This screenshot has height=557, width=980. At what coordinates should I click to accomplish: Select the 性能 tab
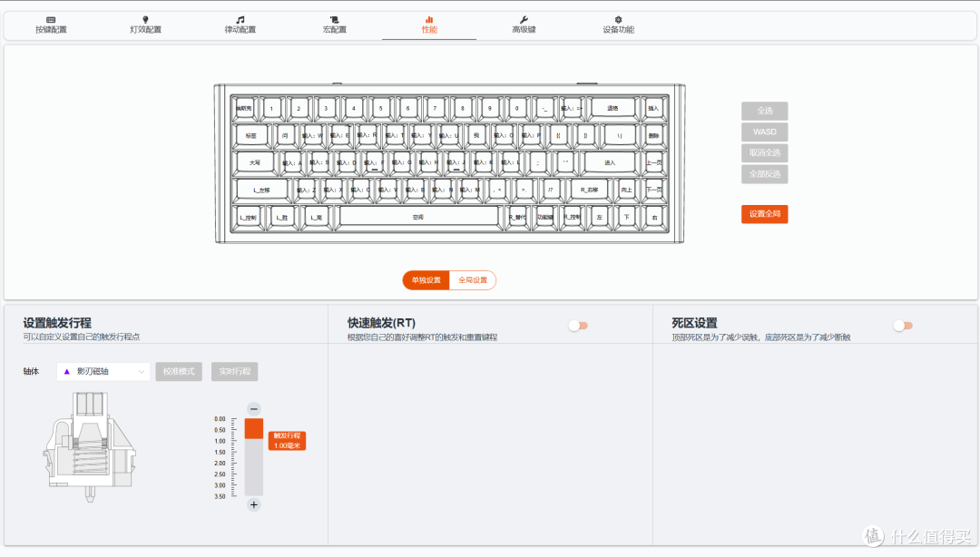429,25
